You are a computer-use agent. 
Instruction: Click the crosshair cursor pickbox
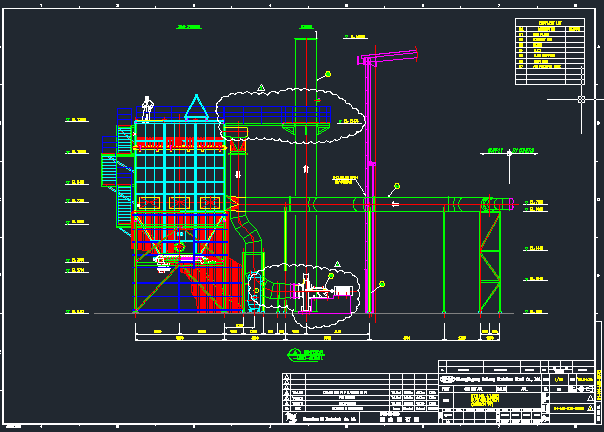pos(581,99)
